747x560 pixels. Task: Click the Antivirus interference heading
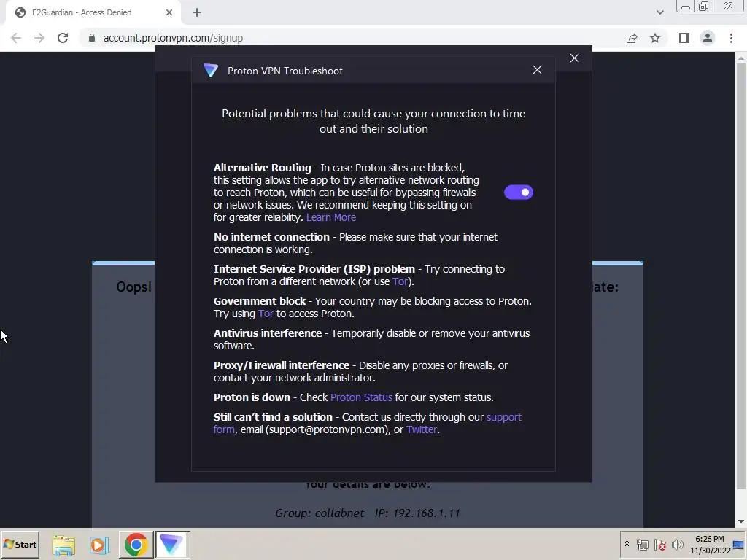point(267,333)
